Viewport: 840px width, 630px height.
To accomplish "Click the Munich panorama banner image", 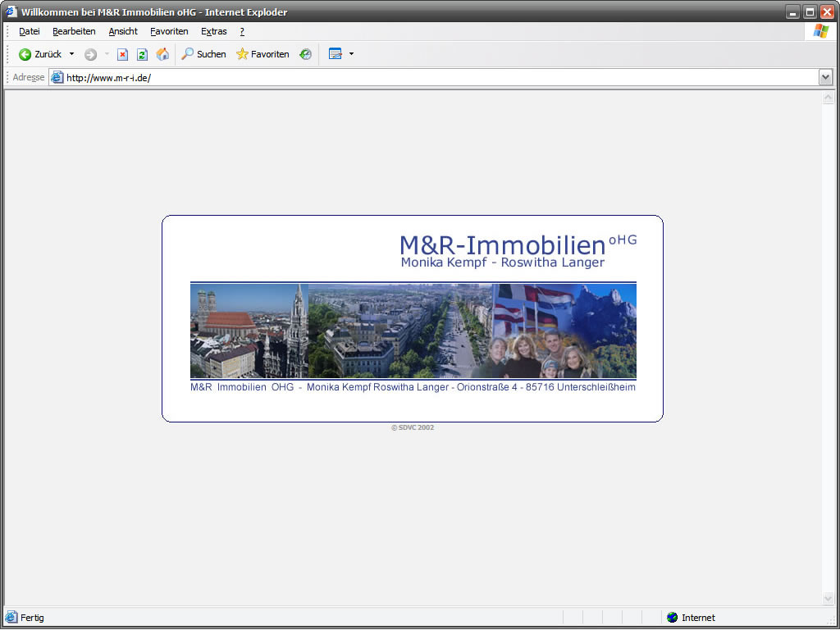I will (x=413, y=331).
